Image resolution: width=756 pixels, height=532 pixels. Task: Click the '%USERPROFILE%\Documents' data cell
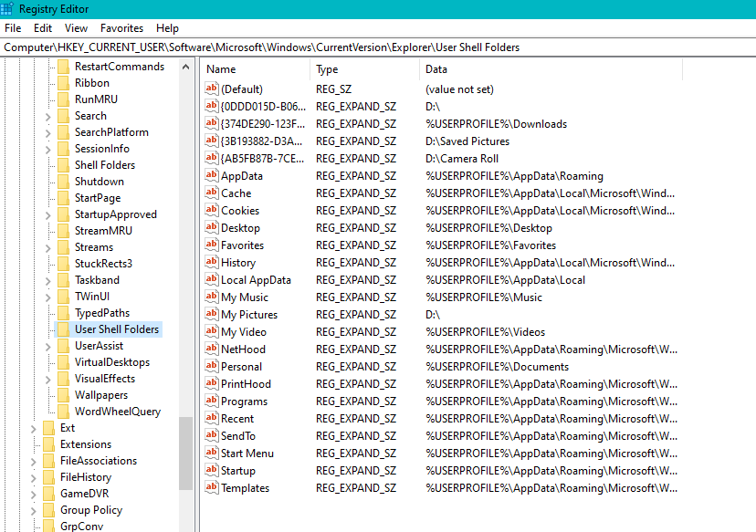497,367
